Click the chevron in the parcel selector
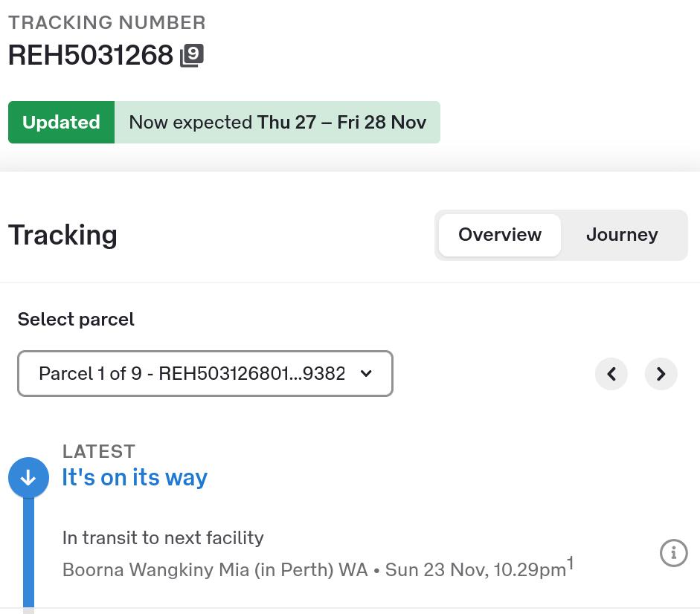700x614 pixels. pyautogui.click(x=366, y=373)
